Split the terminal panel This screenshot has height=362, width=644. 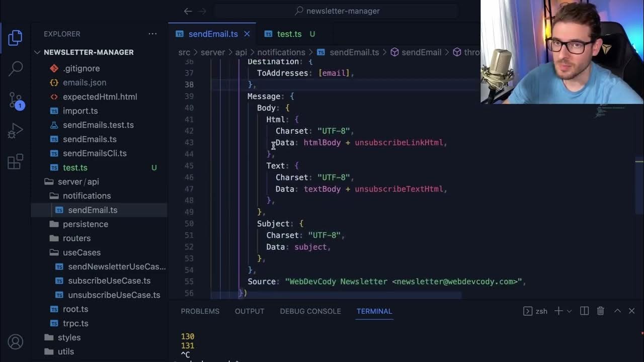584,311
